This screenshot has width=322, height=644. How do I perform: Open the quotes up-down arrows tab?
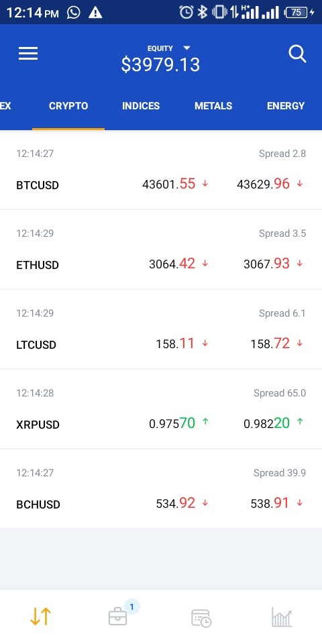(x=40, y=616)
